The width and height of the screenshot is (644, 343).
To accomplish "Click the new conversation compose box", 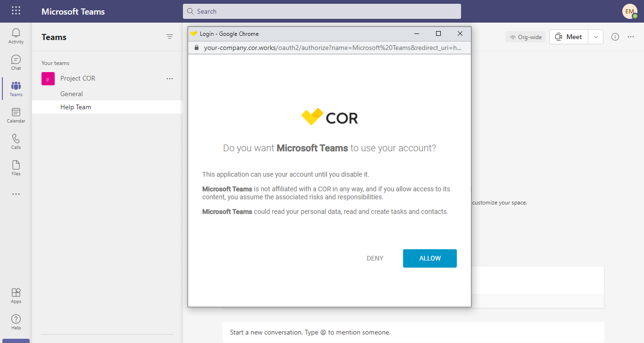I will (x=413, y=332).
